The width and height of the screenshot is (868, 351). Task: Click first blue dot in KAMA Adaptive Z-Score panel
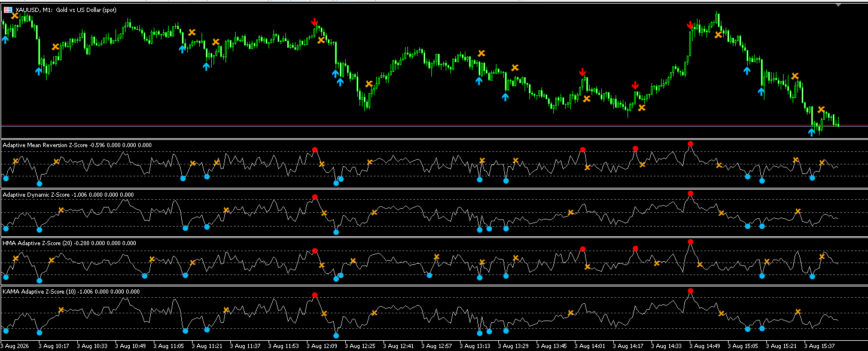coord(5,331)
